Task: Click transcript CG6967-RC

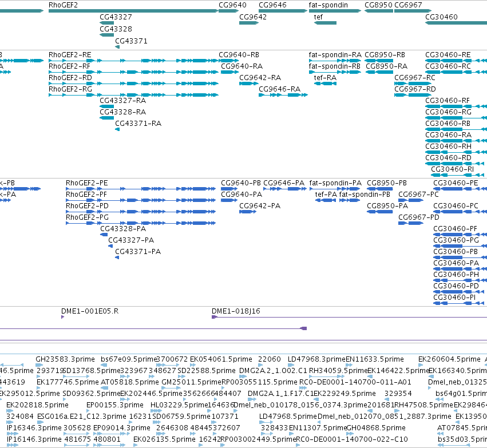Action: [x=415, y=78]
